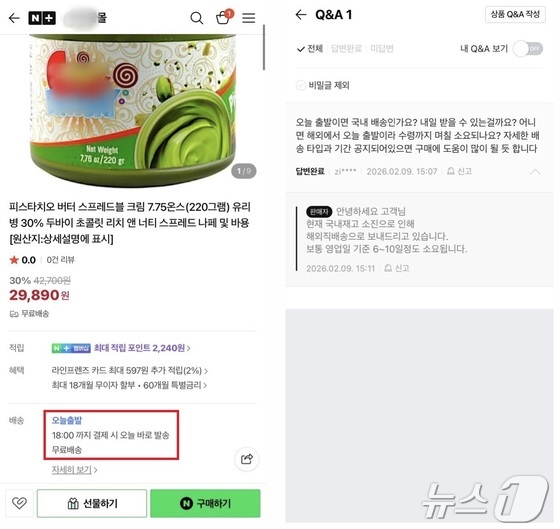Click the green 구매하기 button
The width and height of the screenshot is (560, 529).
205,503
